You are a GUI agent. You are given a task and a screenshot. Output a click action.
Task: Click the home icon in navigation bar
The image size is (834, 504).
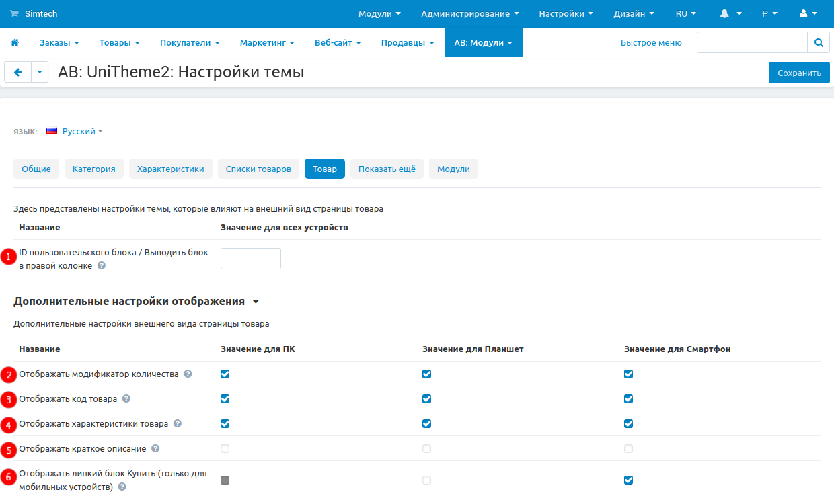pos(15,42)
